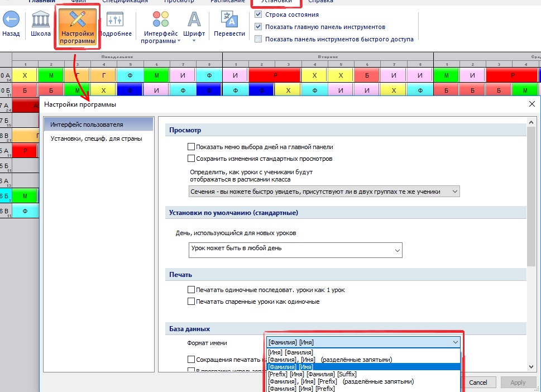Enable Показать панель инструментов быстрого доступа

point(258,39)
